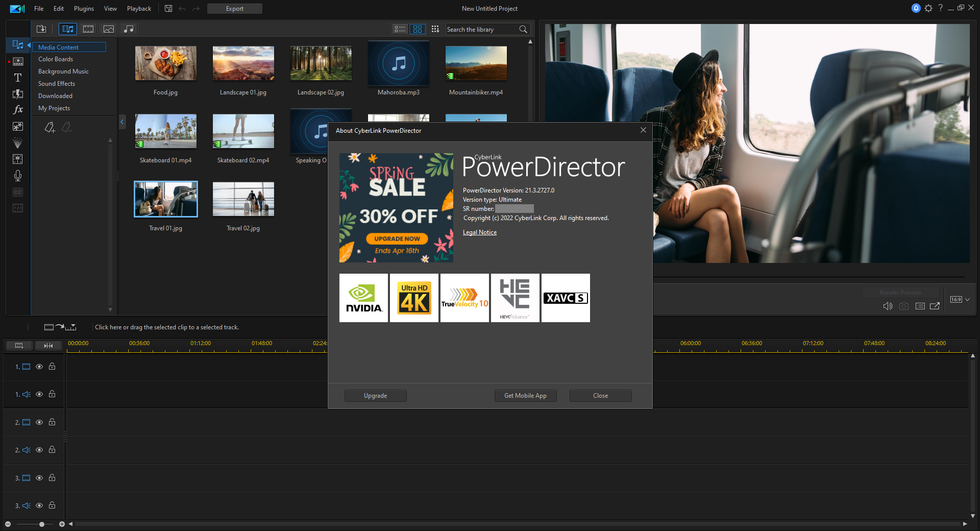The width and height of the screenshot is (980, 531).
Task: Open the notifications bell icon
Action: click(916, 8)
